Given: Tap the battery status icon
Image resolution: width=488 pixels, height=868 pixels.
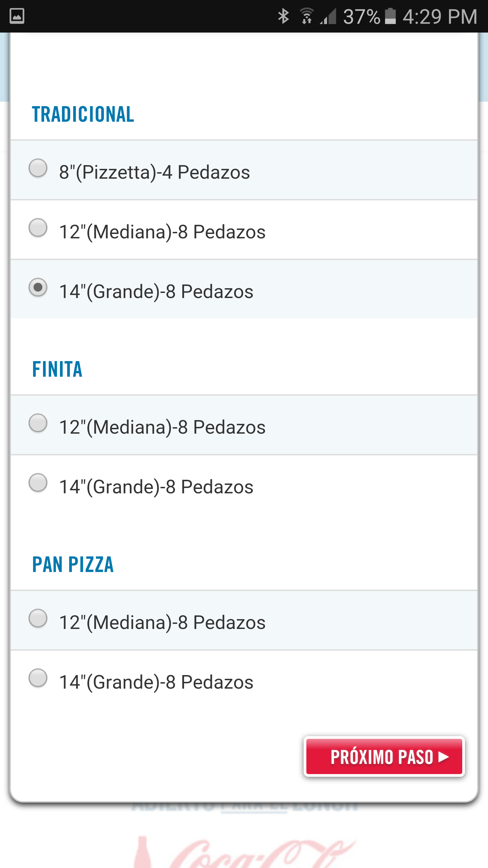Looking at the screenshot, I should [x=390, y=16].
